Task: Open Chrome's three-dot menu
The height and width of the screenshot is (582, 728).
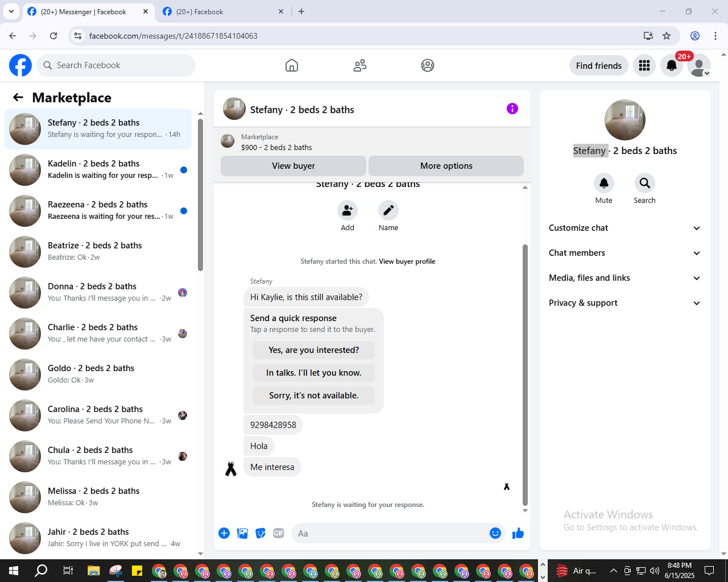Action: coord(715,36)
